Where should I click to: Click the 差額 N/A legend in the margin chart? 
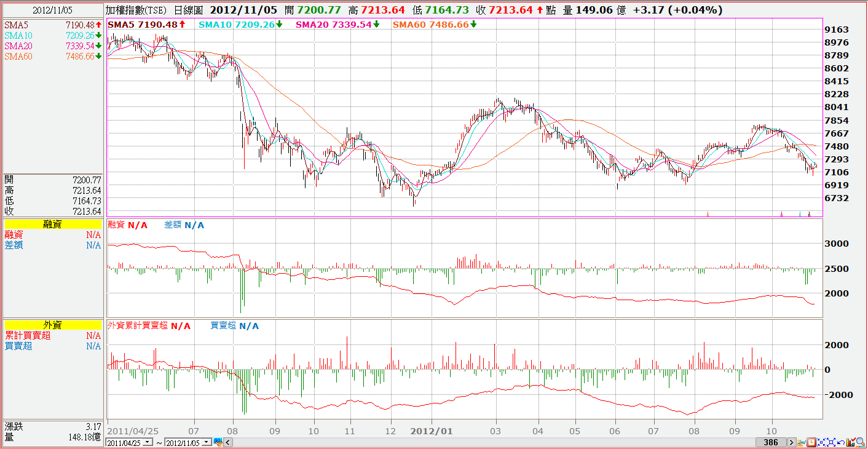pyautogui.click(x=184, y=225)
